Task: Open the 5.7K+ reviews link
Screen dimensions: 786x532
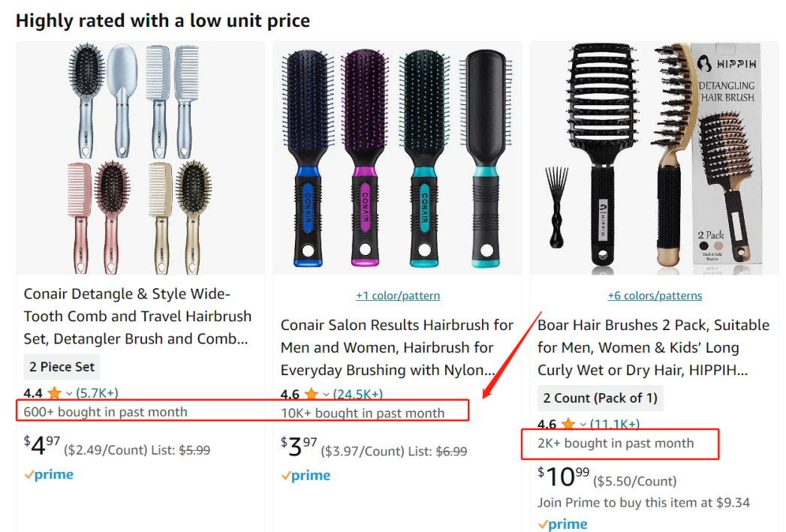Action: pyautogui.click(x=97, y=393)
